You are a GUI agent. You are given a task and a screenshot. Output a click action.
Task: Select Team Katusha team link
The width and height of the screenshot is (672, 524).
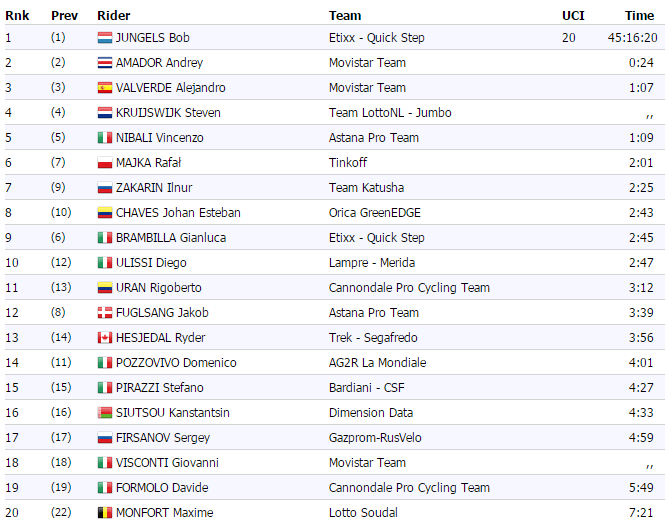[367, 188]
